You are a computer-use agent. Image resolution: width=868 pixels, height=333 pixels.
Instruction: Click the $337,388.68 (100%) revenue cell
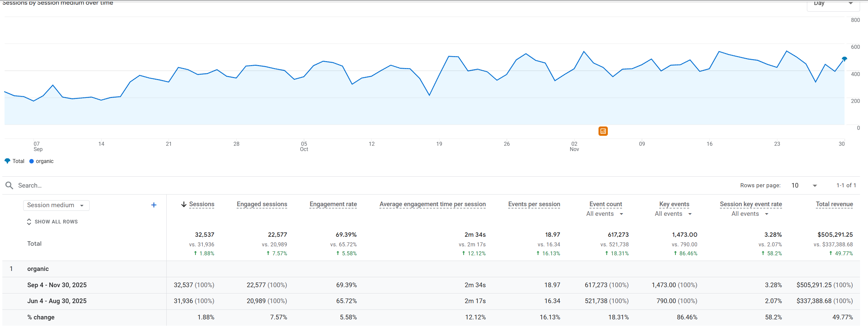tap(825, 301)
